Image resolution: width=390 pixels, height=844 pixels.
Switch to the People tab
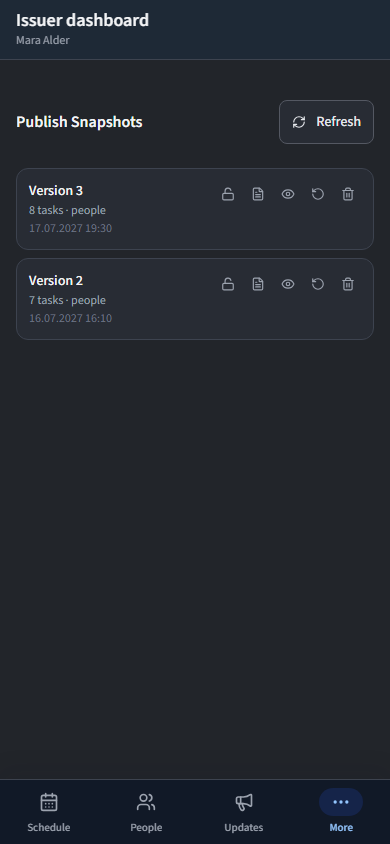(146, 812)
